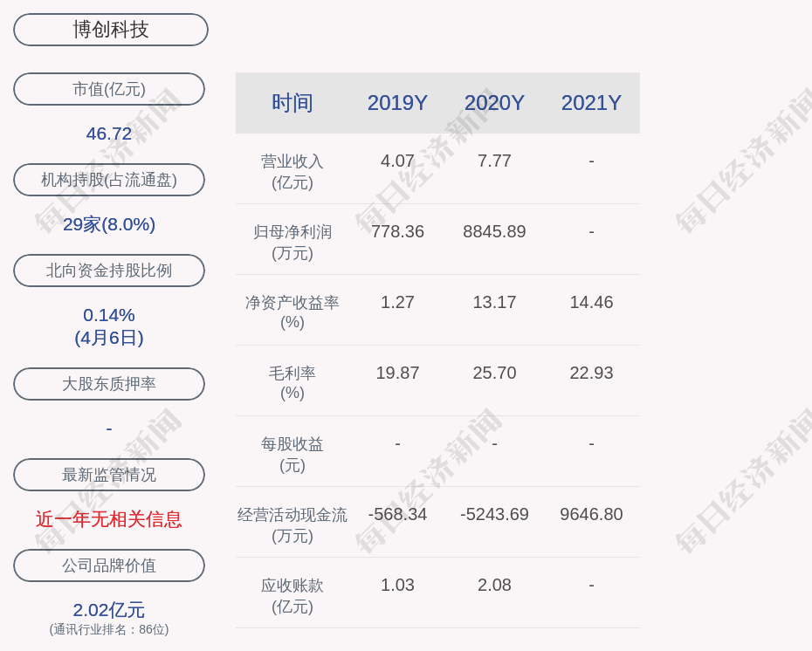
Task: Click gross margin value 19.87
Action: point(398,373)
